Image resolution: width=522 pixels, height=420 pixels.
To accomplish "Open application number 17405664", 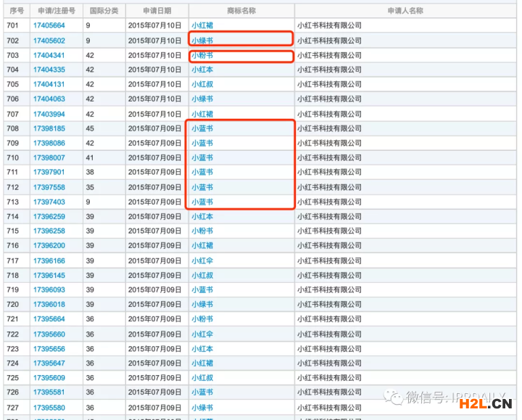I will (49, 25).
